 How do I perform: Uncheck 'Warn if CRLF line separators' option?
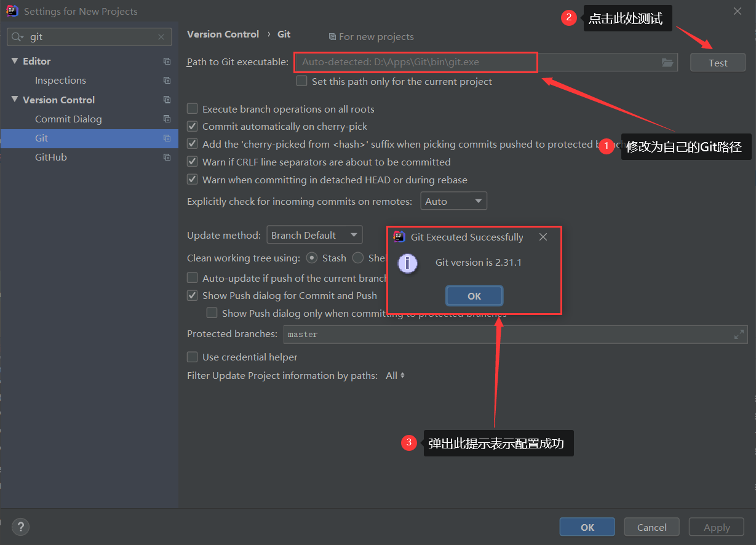click(193, 162)
